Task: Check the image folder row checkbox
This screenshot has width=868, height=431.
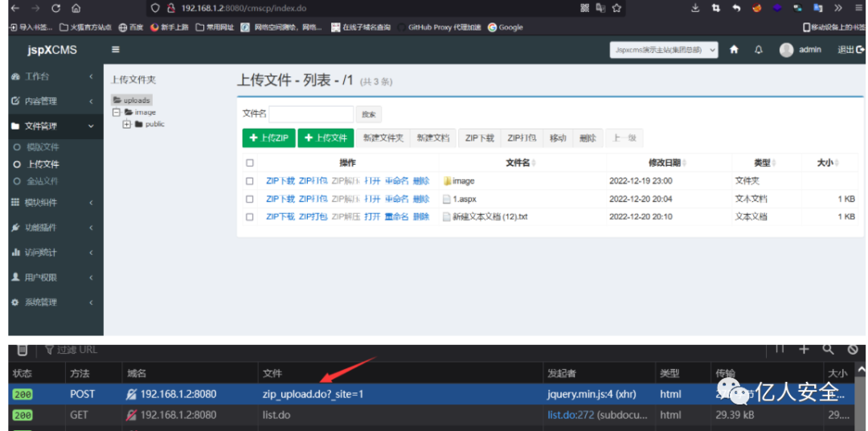Action: [x=250, y=181]
